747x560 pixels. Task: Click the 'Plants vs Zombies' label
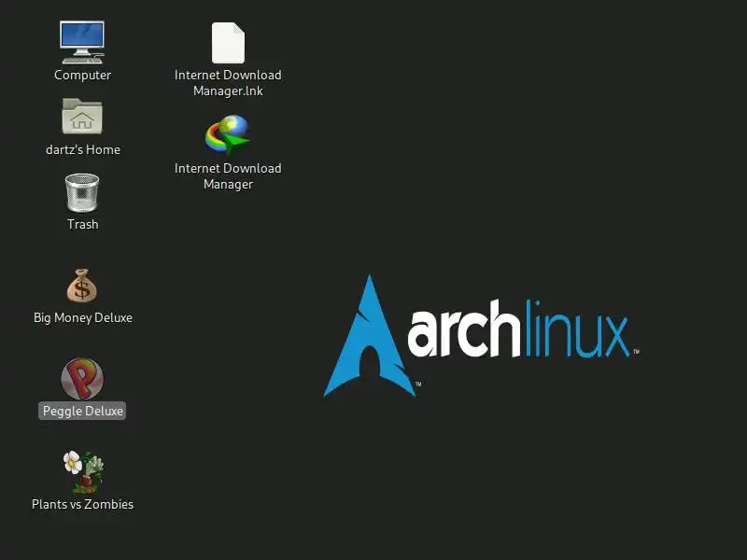point(83,504)
